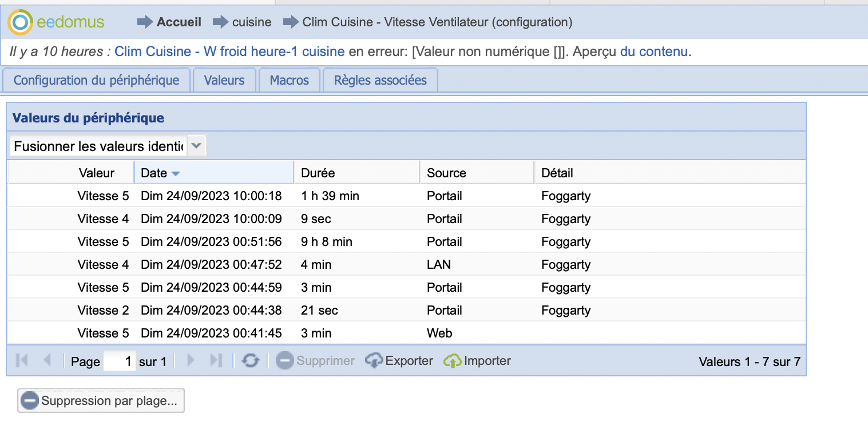Open Configuration du périphérique tab
The image size is (868, 437).
[96, 80]
